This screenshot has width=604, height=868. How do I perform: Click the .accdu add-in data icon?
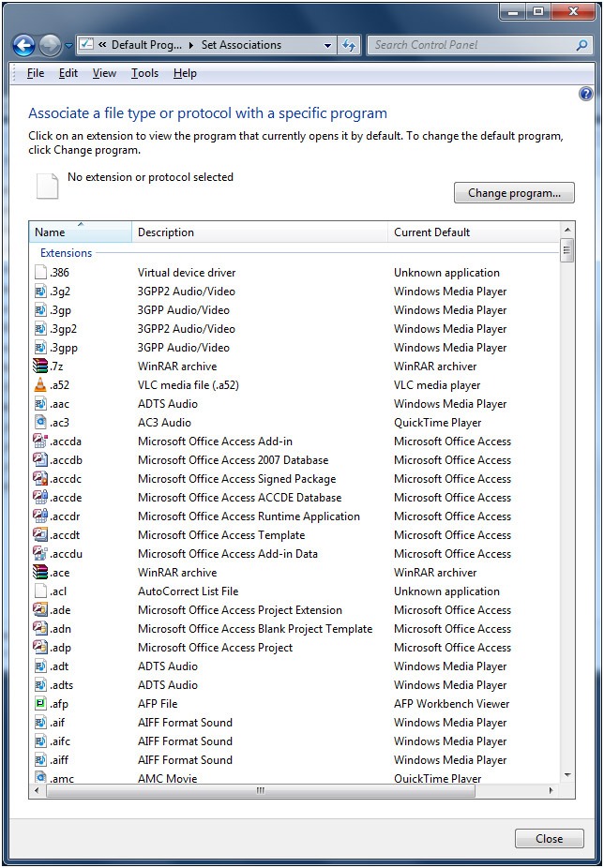click(x=40, y=554)
